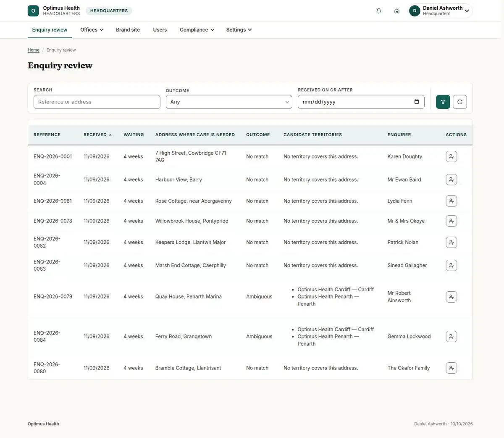Click enquirer Mr & Mrs Okoye
Screen dimensions: 504x438
pyautogui.click(x=406, y=221)
